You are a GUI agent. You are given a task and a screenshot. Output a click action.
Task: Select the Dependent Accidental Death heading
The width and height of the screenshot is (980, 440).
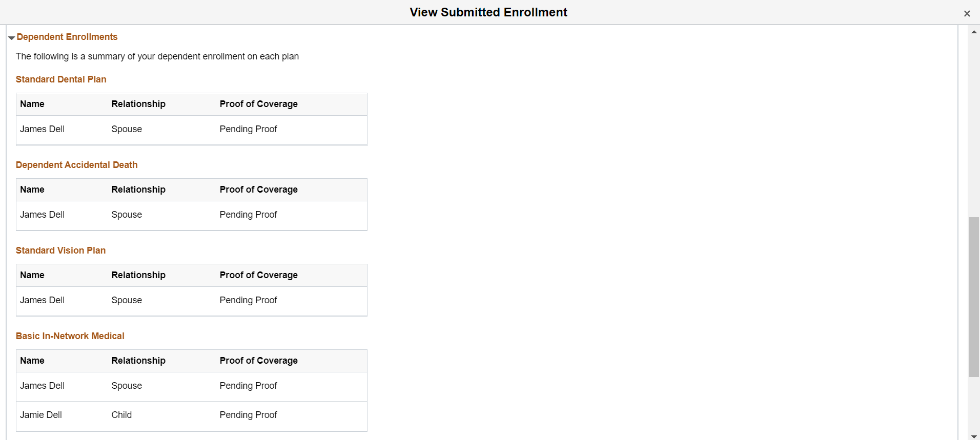coord(76,165)
